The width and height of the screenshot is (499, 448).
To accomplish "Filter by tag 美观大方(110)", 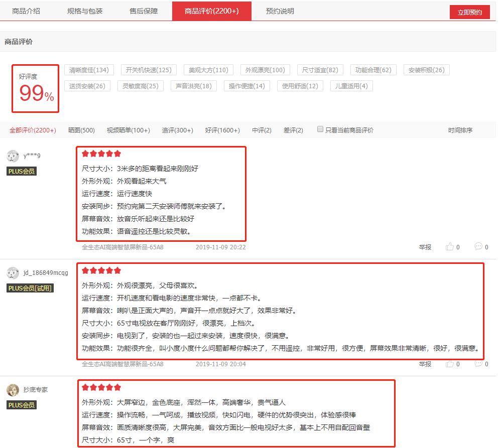I will (208, 70).
